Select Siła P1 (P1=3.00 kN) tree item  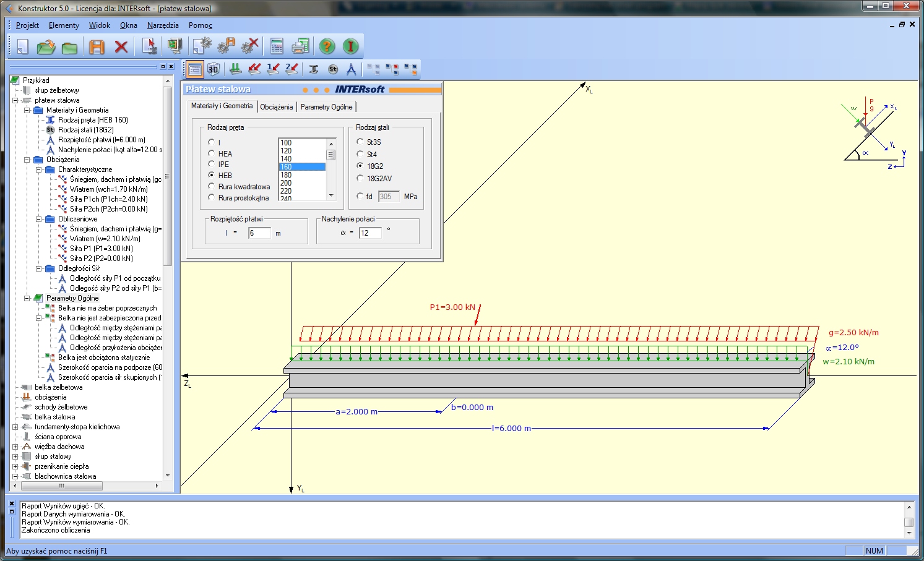click(101, 249)
